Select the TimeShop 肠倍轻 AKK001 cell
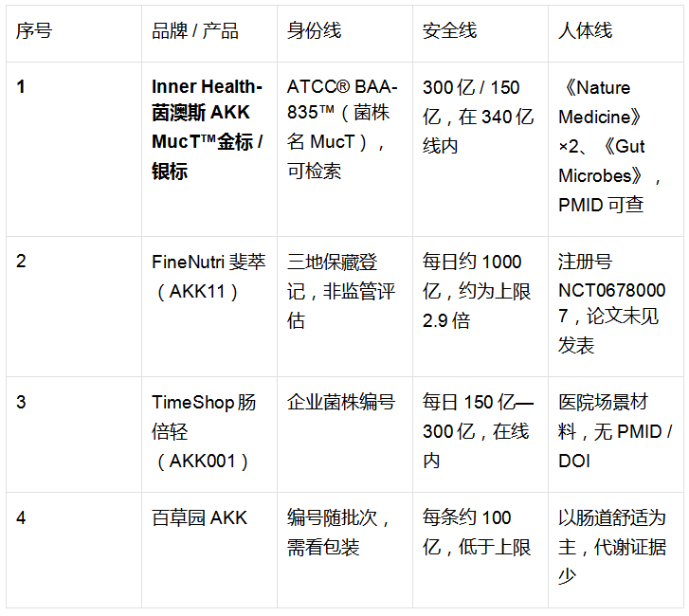 tap(209, 434)
